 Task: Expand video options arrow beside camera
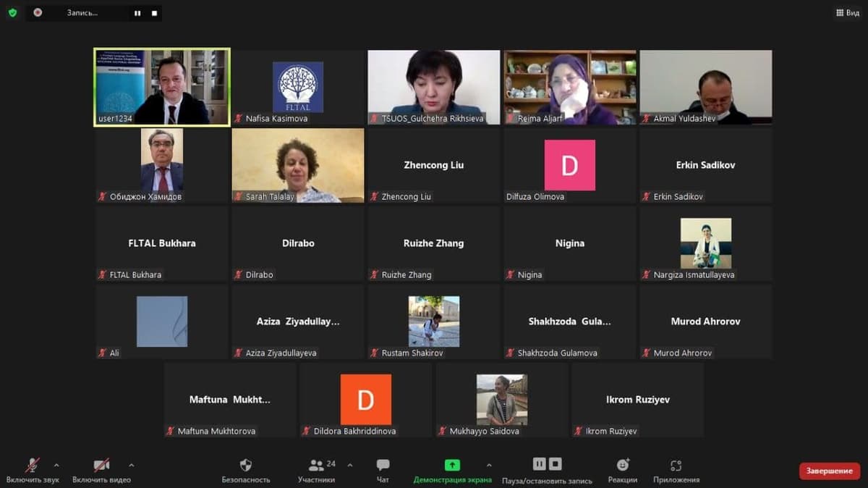click(x=131, y=465)
